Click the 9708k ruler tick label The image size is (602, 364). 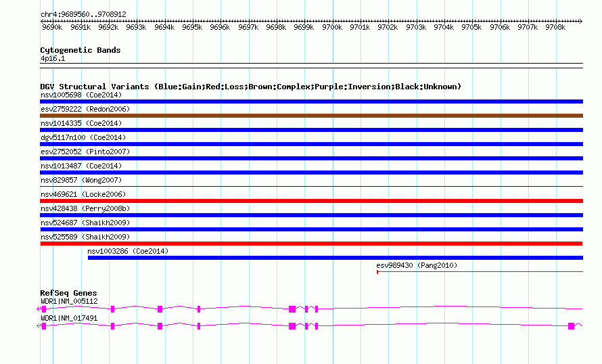tap(555, 27)
